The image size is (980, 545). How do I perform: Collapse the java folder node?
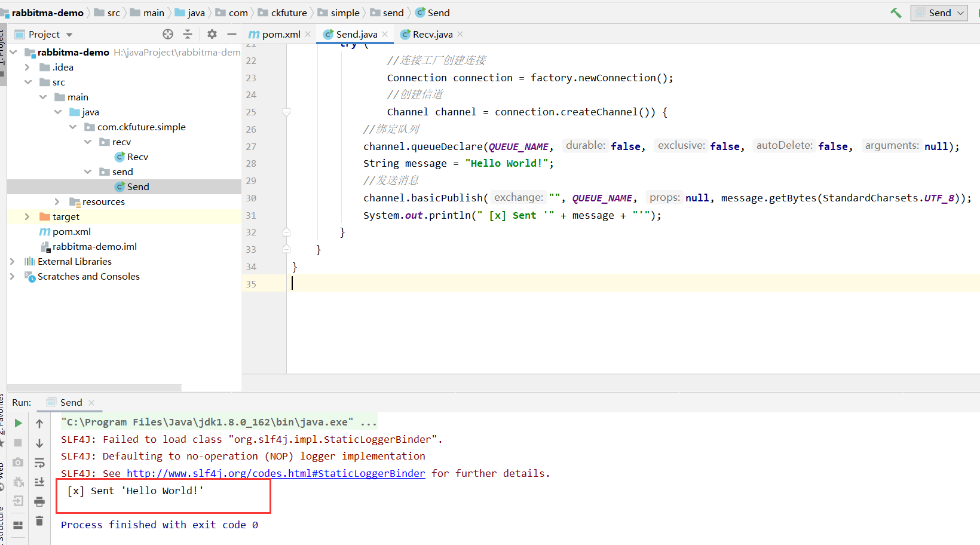[x=58, y=112]
